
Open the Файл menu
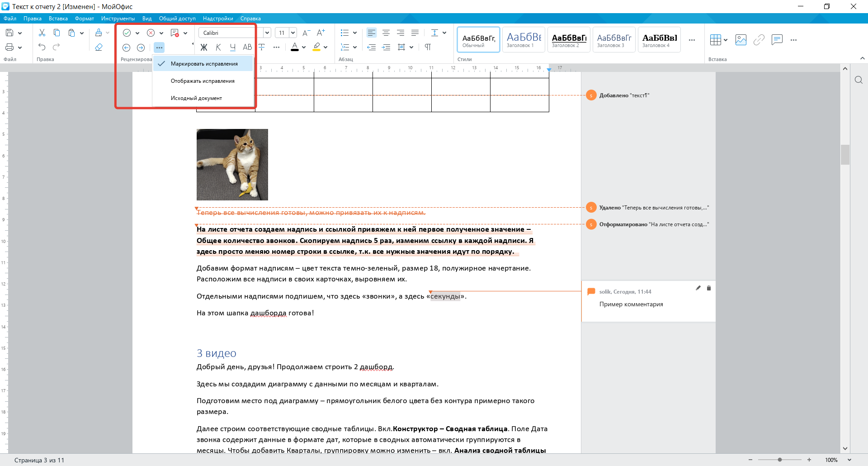pos(10,19)
